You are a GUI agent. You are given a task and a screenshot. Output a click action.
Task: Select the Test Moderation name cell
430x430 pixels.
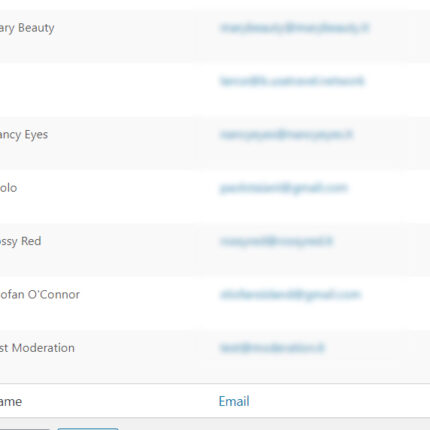click(x=37, y=348)
